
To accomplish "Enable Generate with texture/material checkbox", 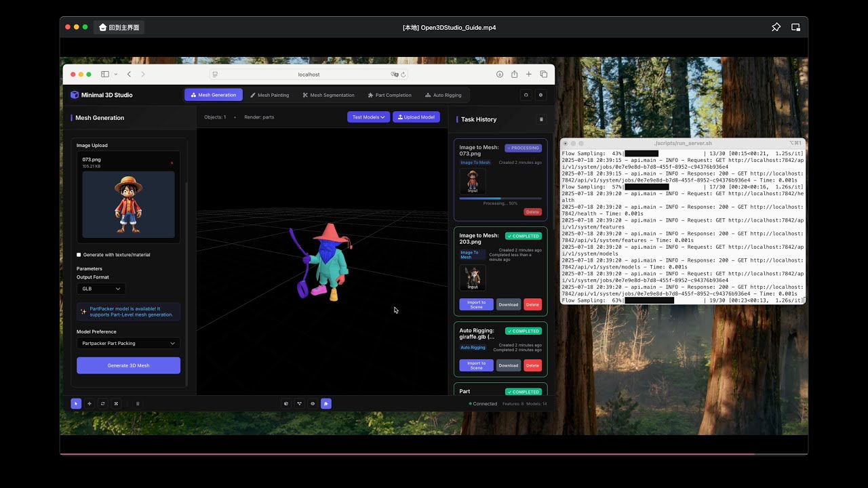I will tap(79, 255).
